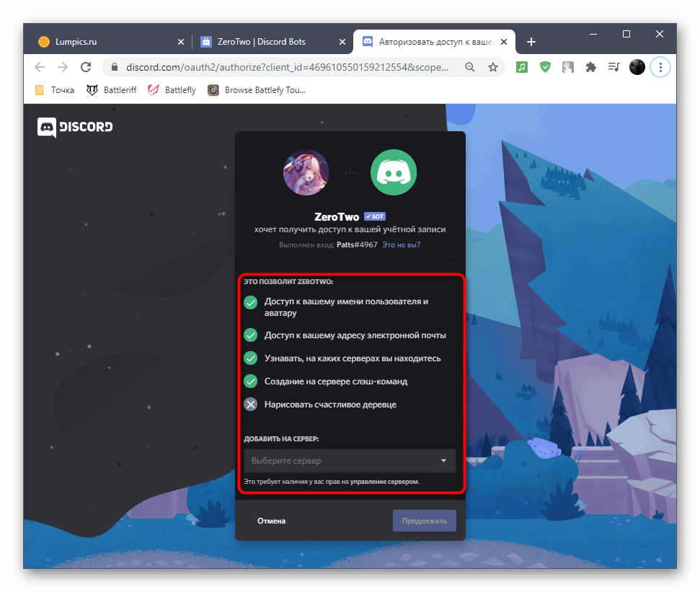Click the Discord logo at top left
The image size is (700, 592).
(74, 127)
